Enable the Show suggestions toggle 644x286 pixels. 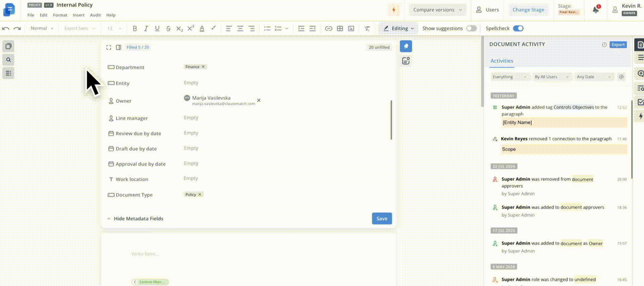471,29
